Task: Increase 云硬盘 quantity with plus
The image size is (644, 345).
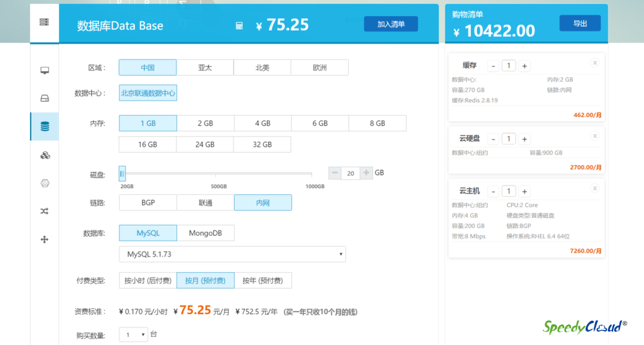Action: point(525,139)
